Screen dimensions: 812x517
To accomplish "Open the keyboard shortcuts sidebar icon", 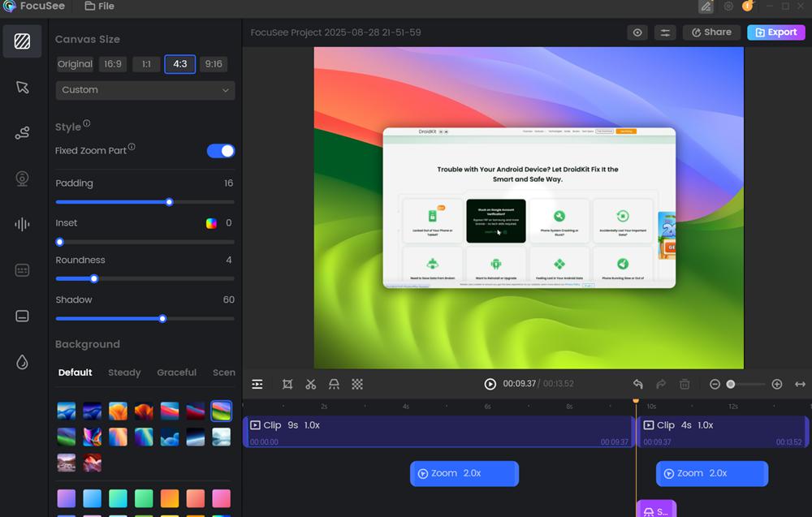I will (22, 270).
